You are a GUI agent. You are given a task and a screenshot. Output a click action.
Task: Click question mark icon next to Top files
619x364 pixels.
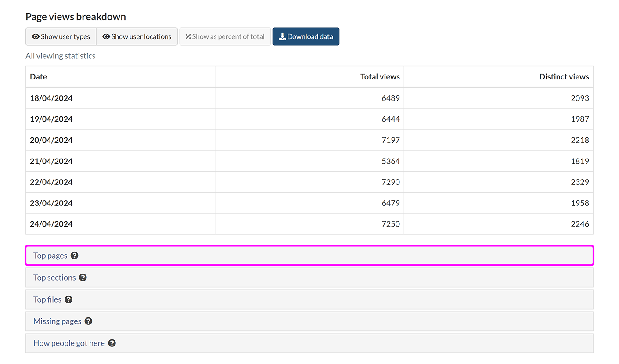(x=68, y=299)
